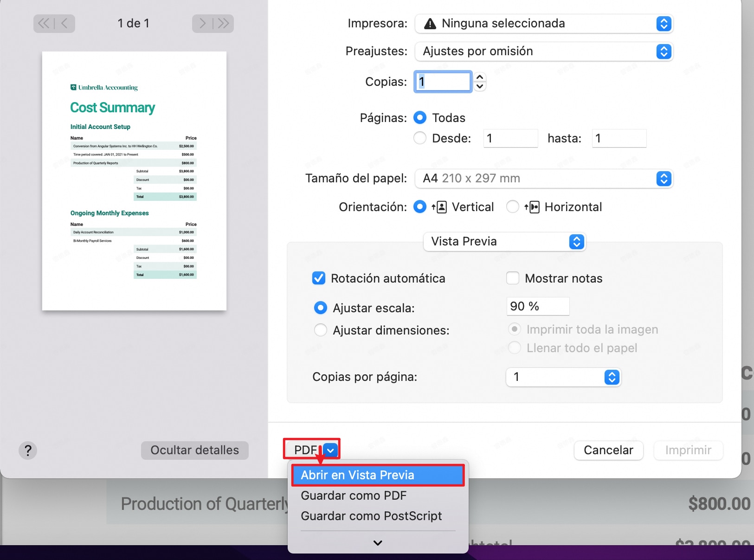Click the help question mark button
Image resolution: width=754 pixels, height=560 pixels.
28,450
